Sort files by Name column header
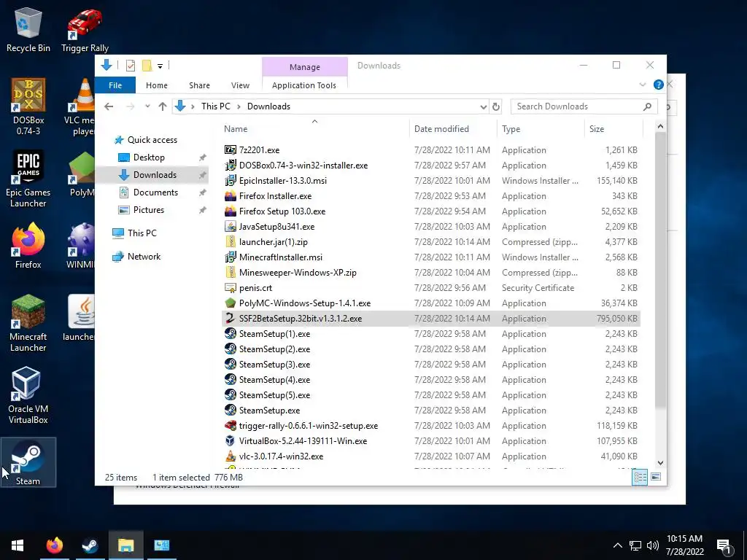Screen dimensions: 747x560 point(236,129)
